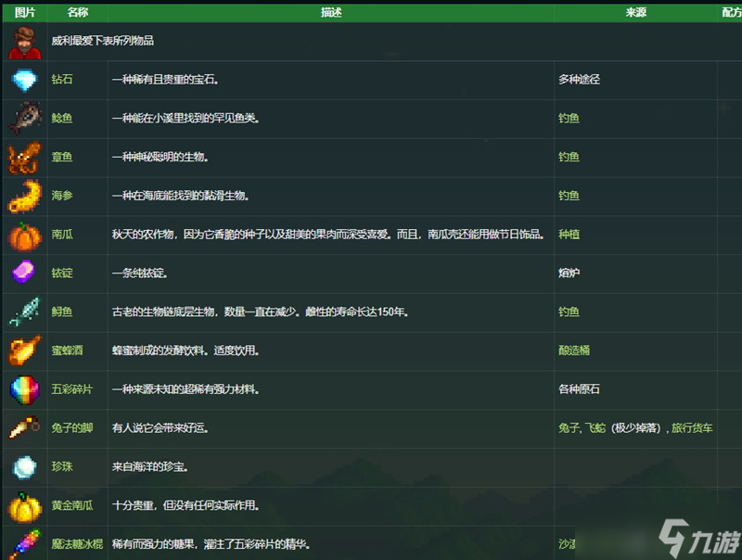Click the 来源 column header

tap(635, 13)
